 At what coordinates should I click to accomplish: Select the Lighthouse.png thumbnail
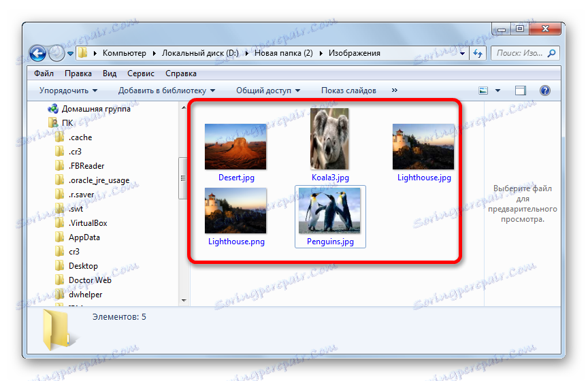pyautogui.click(x=235, y=211)
